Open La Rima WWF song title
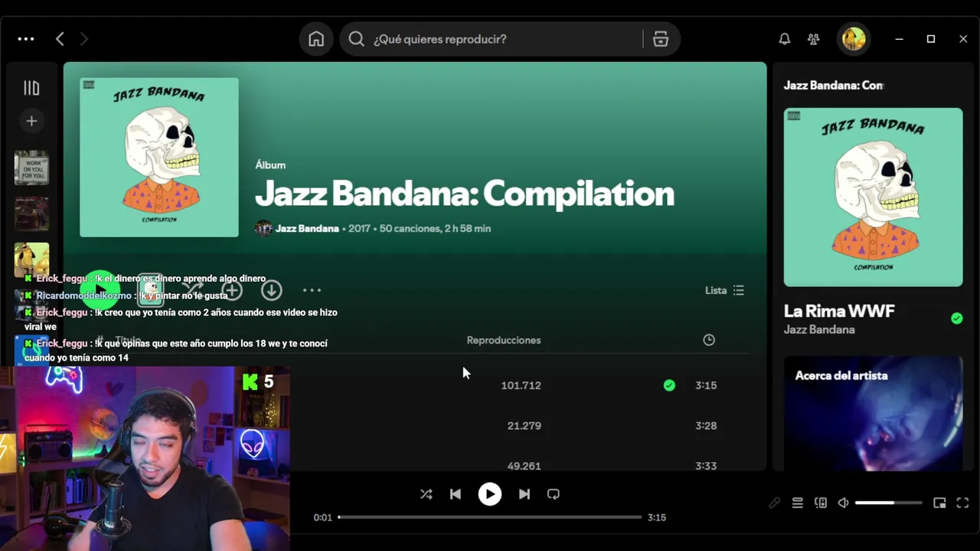The image size is (980, 551). coord(839,311)
